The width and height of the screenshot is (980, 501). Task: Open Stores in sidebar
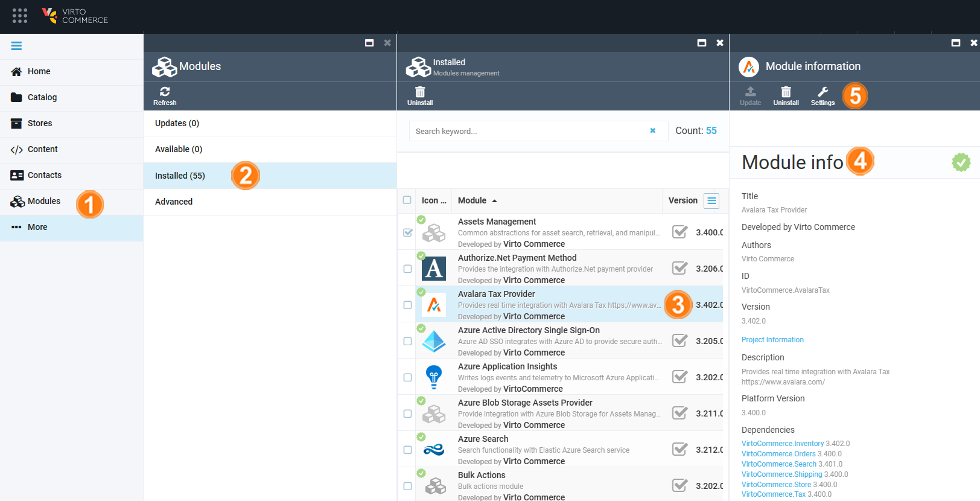(71, 123)
